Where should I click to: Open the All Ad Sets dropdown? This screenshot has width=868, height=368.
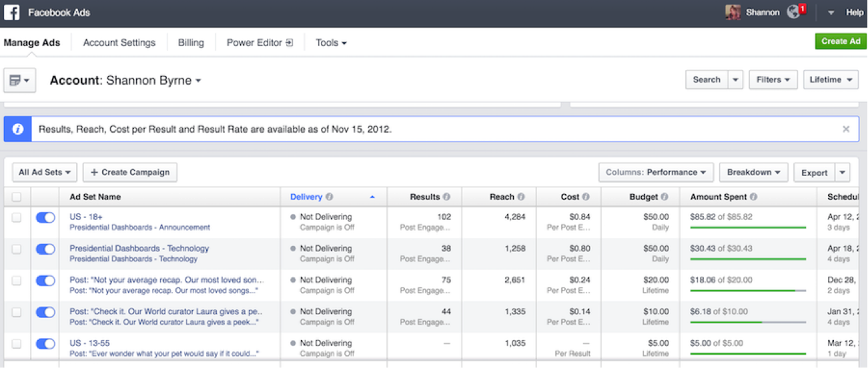[45, 172]
